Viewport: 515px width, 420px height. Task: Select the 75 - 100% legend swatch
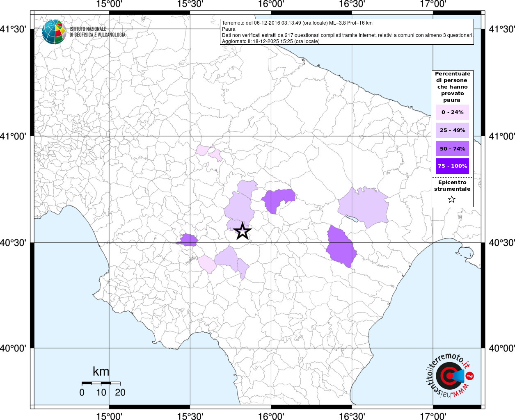(x=452, y=166)
